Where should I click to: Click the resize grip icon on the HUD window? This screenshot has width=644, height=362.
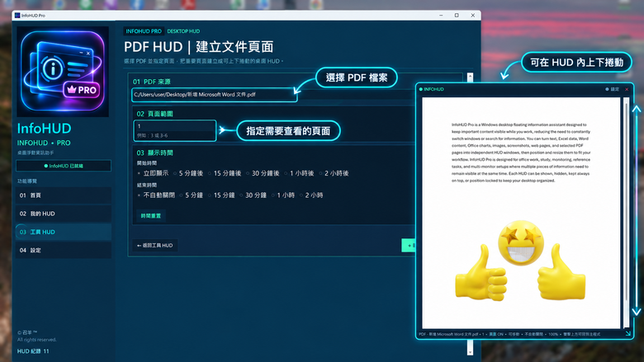pos(628,333)
